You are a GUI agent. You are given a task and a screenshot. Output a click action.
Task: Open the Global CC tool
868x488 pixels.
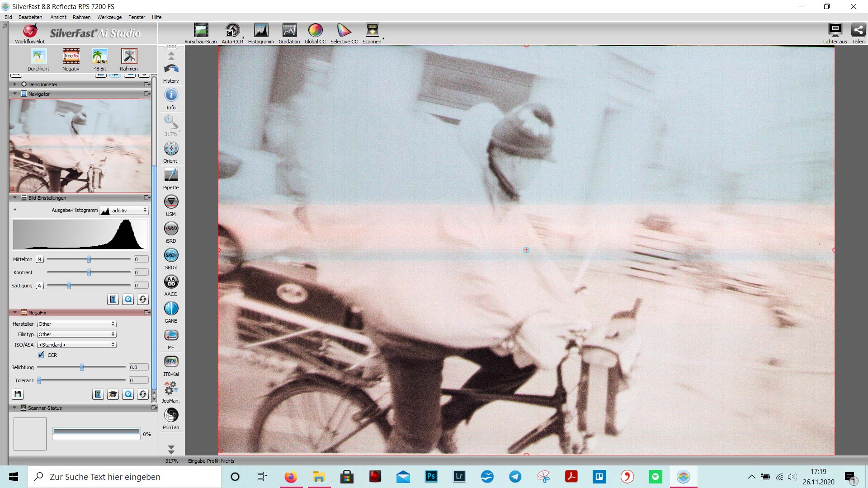click(315, 33)
